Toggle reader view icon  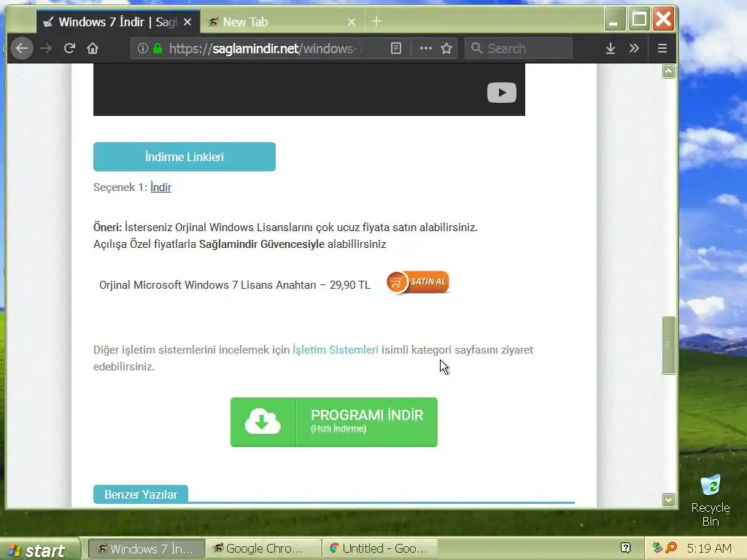396,48
